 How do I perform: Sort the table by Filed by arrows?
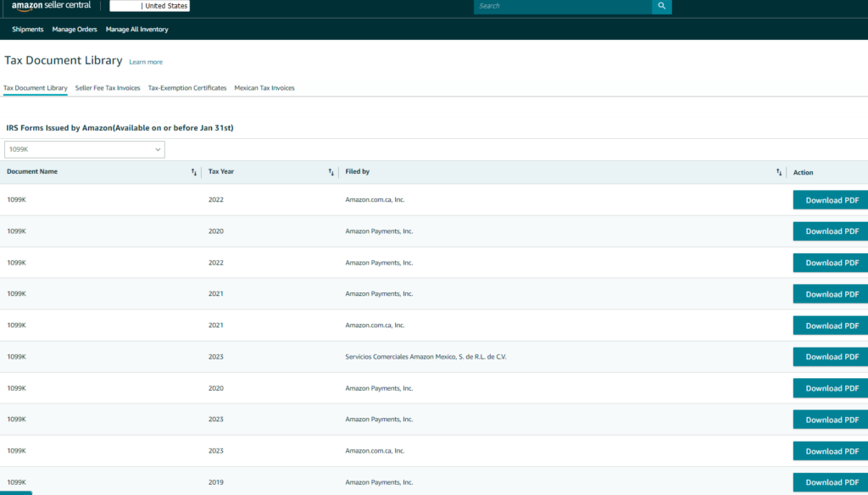point(779,172)
